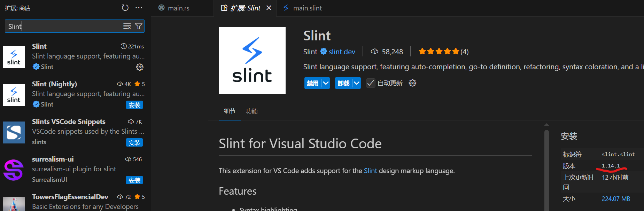644x211 pixels.
Task: Click the 221ms activation time indicator
Action: (132, 46)
